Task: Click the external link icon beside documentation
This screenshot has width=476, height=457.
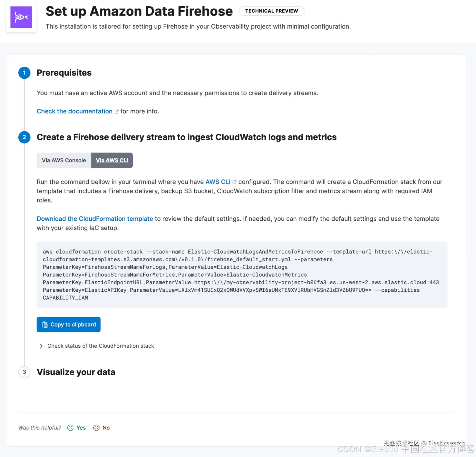Action: pyautogui.click(x=117, y=111)
